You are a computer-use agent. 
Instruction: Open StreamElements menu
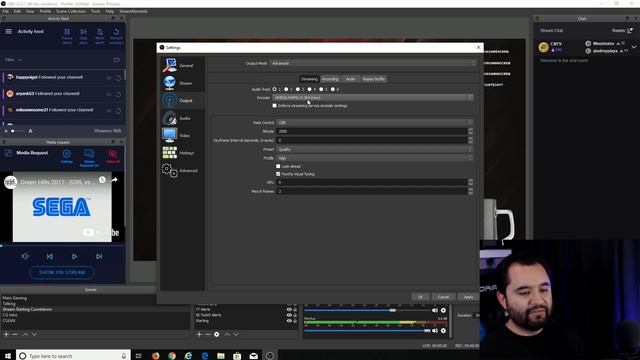(x=133, y=11)
